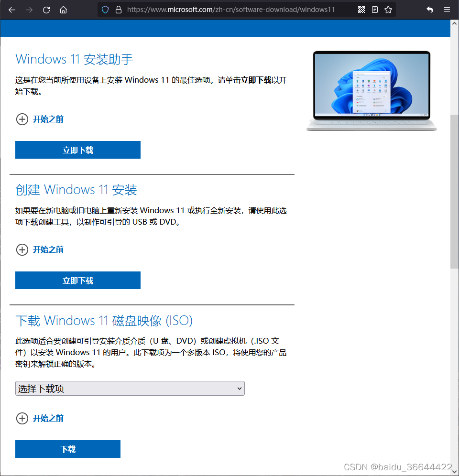Image resolution: width=459 pixels, height=476 pixels.
Task: Click the scrollbar up arrow
Action: coord(454,23)
